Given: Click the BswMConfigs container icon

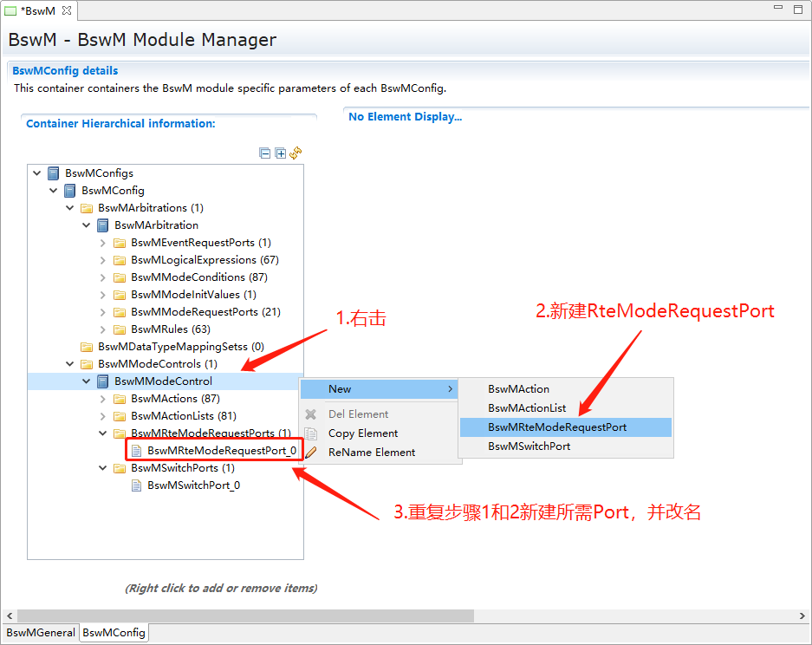Looking at the screenshot, I should click(x=54, y=173).
